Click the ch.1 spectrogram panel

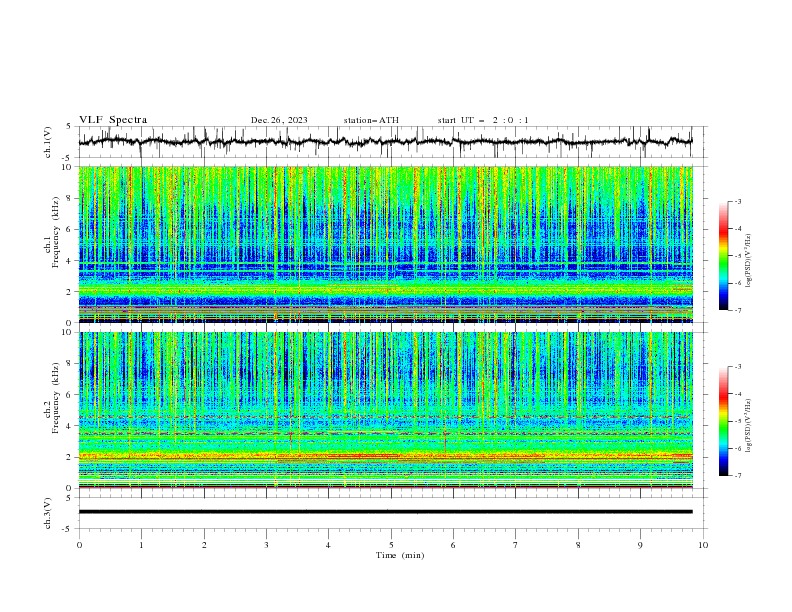(x=385, y=244)
